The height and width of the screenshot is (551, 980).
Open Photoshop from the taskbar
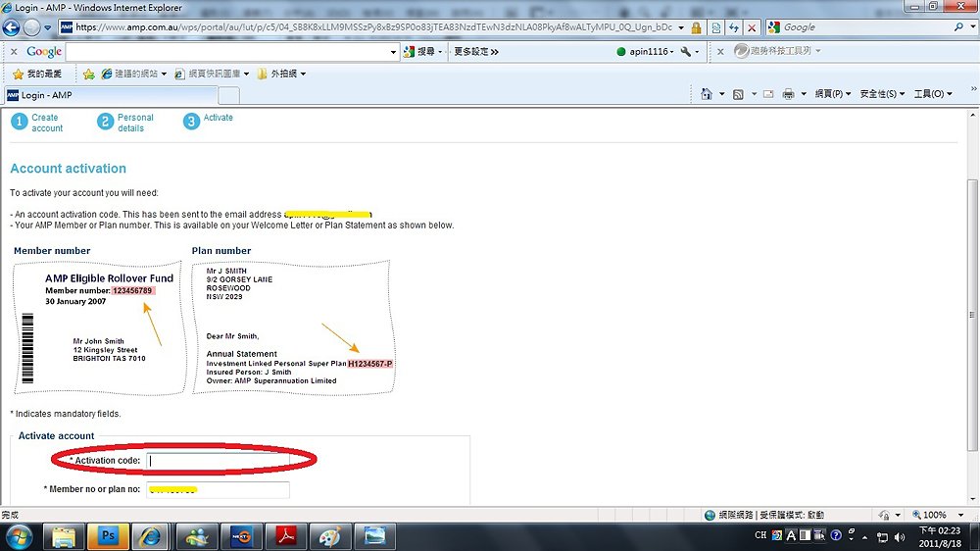click(x=108, y=536)
